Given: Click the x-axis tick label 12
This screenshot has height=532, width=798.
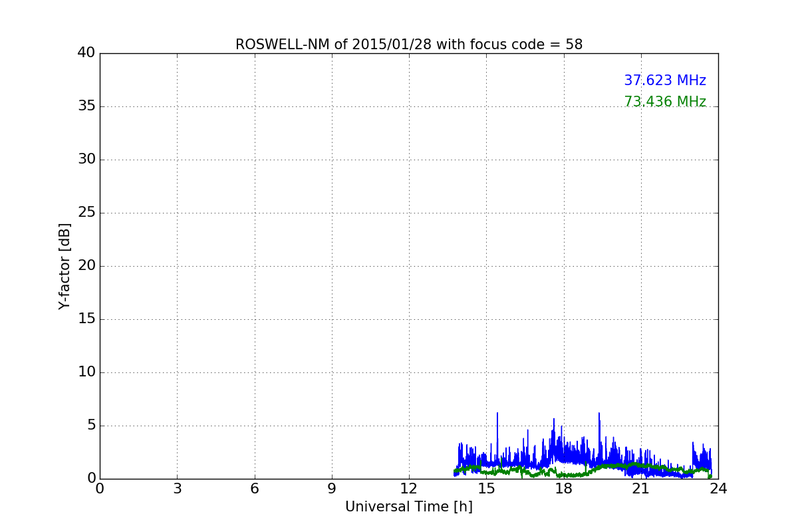Looking at the screenshot, I should point(409,489).
